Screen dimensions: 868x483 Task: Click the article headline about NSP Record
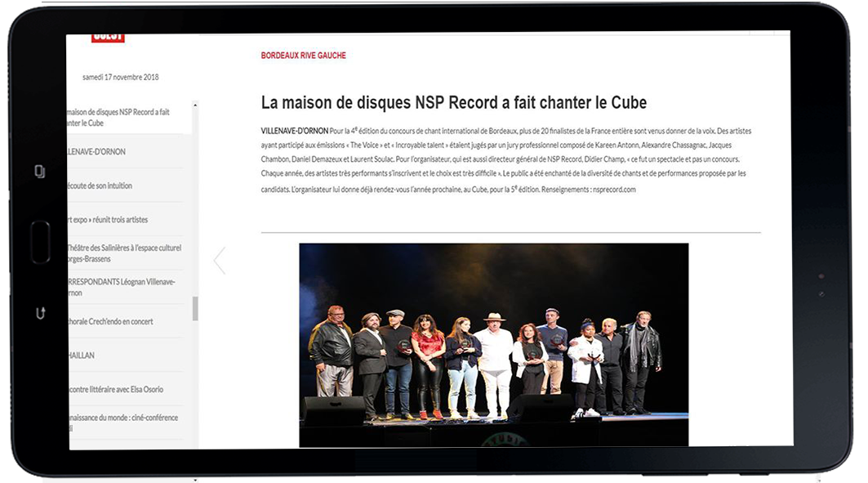453,103
